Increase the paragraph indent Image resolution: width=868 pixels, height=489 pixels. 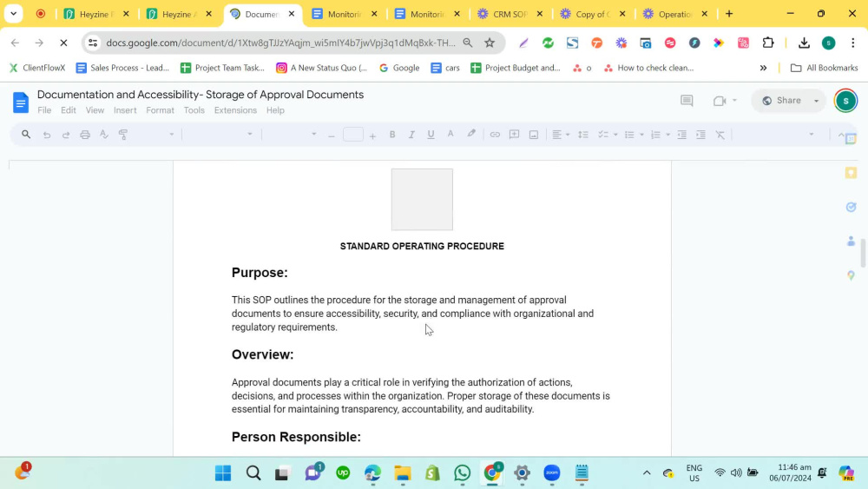click(700, 135)
